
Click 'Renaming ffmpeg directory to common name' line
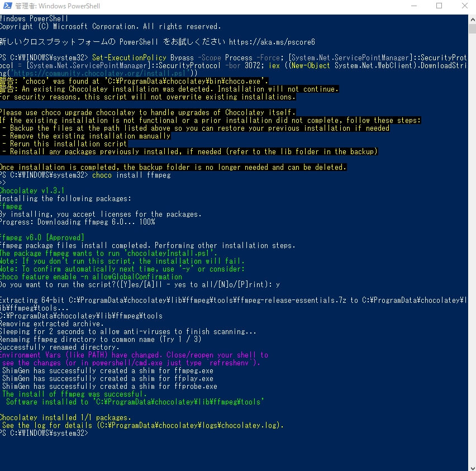point(101,339)
